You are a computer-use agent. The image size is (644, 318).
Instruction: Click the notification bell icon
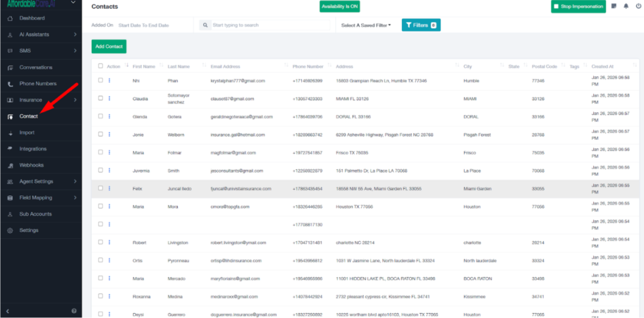click(x=626, y=6)
